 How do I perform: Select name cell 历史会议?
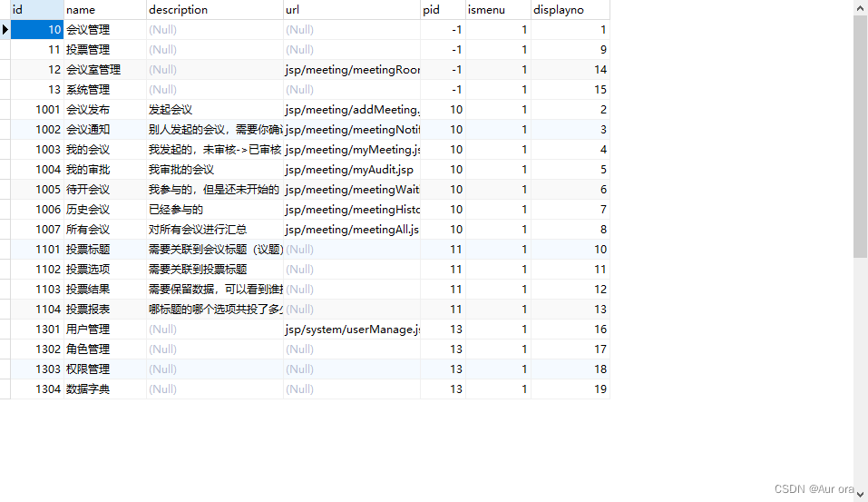(105, 210)
